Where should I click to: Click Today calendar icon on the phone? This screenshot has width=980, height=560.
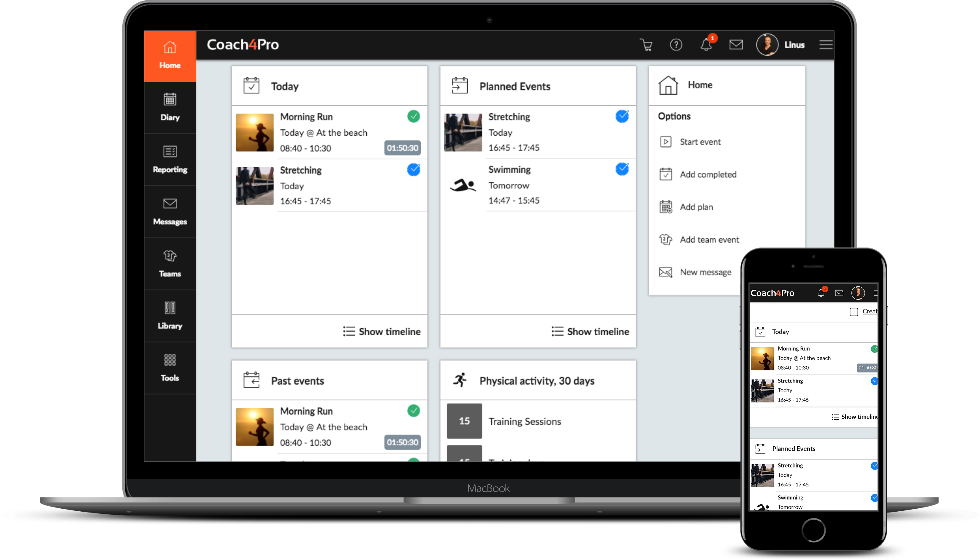click(x=760, y=332)
